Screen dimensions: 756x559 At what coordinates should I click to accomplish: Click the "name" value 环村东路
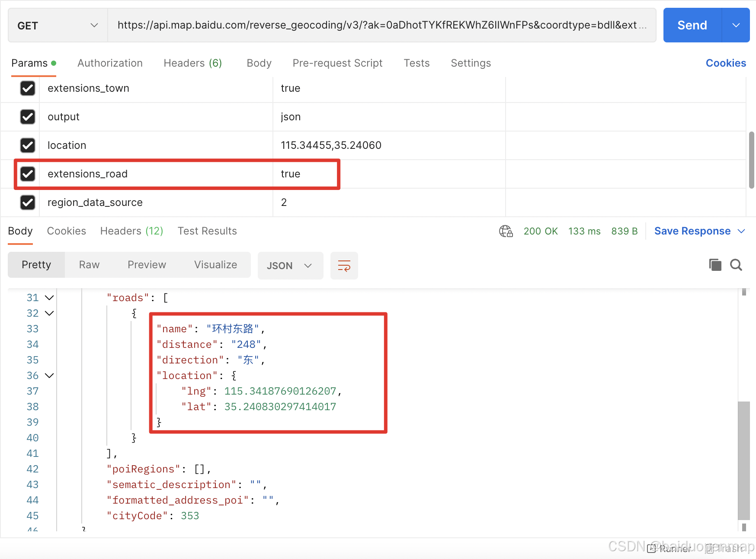pyautogui.click(x=233, y=329)
